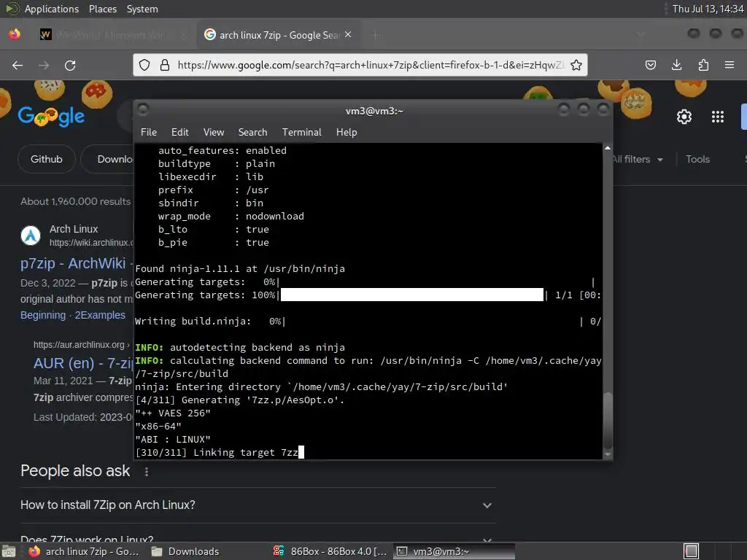
Task: Click terminal scrollbar up arrow
Action: 608,149
